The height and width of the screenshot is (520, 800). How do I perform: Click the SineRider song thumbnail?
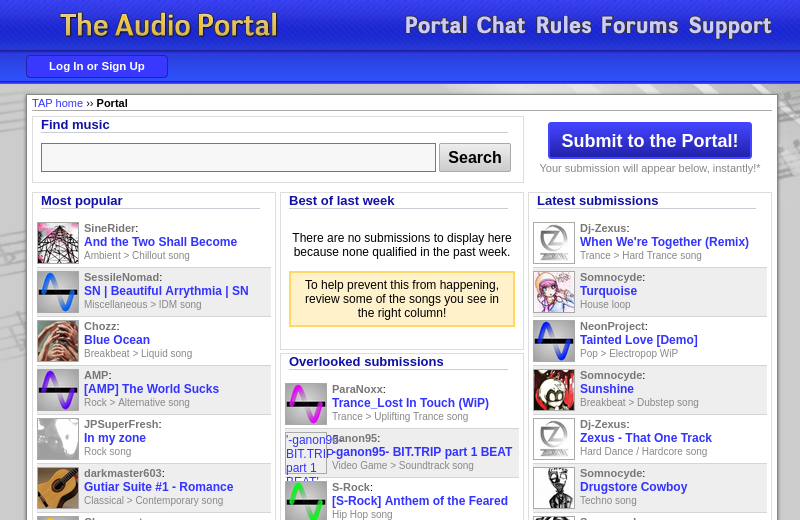pos(58,243)
